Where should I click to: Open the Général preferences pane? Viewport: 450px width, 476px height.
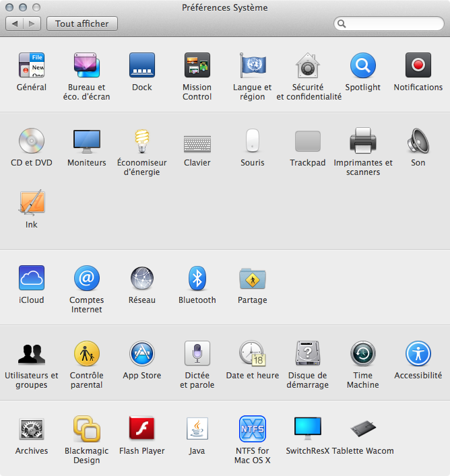(32, 66)
